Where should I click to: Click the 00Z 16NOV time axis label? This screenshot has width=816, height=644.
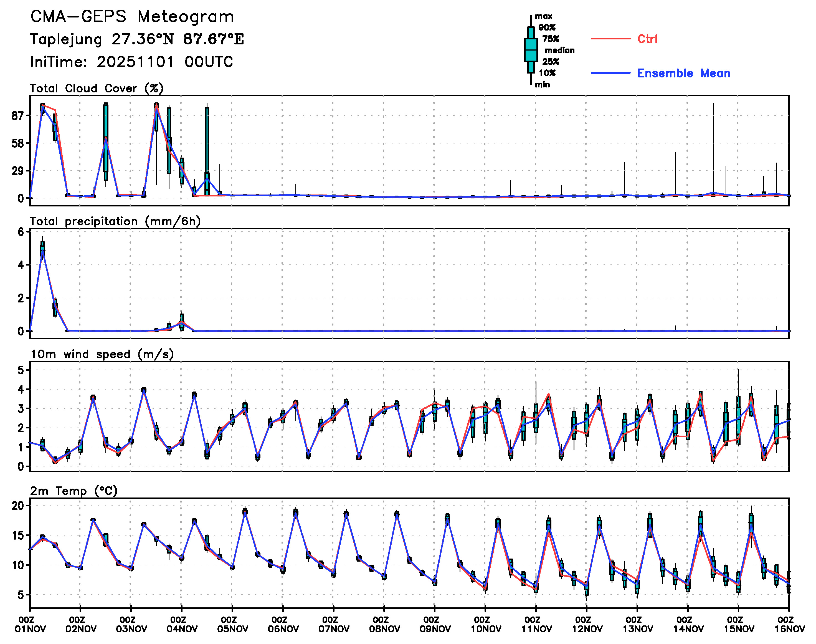789,624
